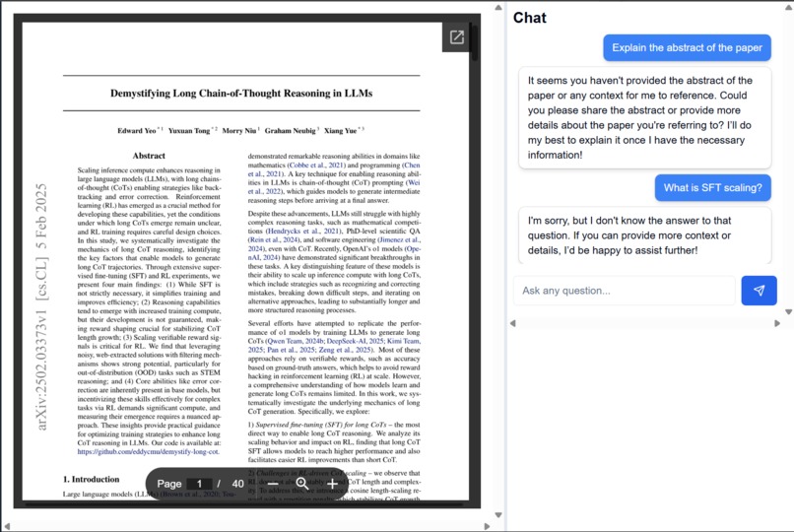Click author name 'Yuxuan Tong'
The width and height of the screenshot is (794, 532).
click(189, 131)
